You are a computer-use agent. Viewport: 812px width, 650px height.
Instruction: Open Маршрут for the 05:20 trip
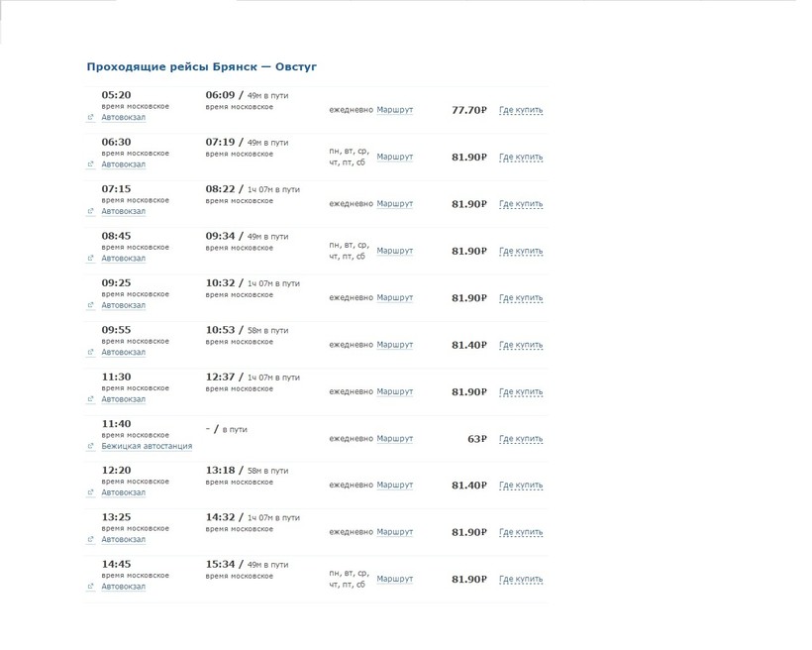(394, 110)
